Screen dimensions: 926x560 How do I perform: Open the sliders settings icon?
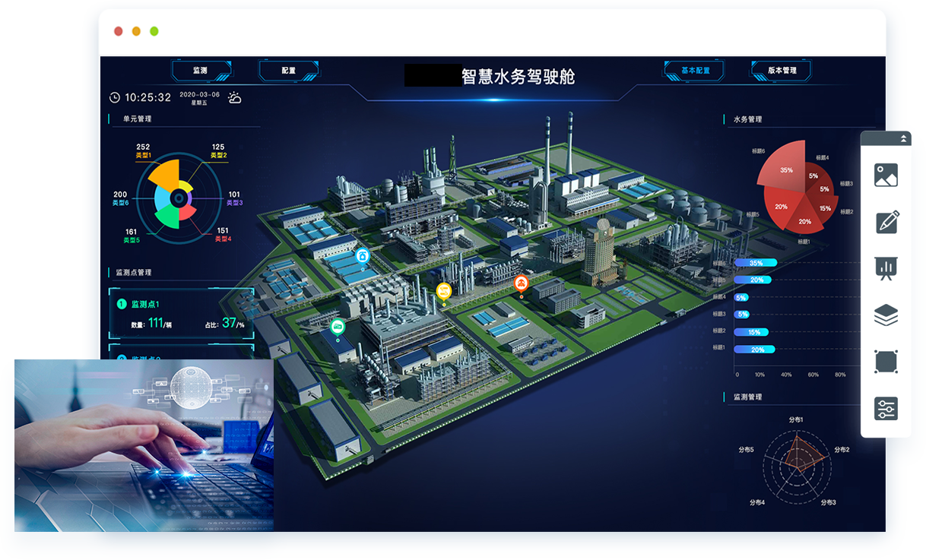pos(886,409)
